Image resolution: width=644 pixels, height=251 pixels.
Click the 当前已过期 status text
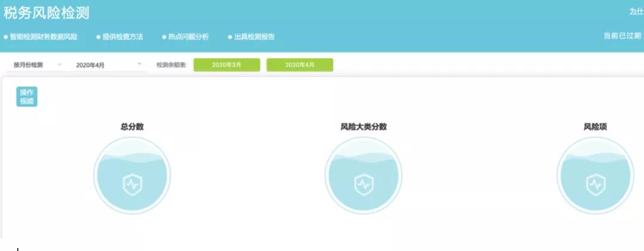point(623,36)
